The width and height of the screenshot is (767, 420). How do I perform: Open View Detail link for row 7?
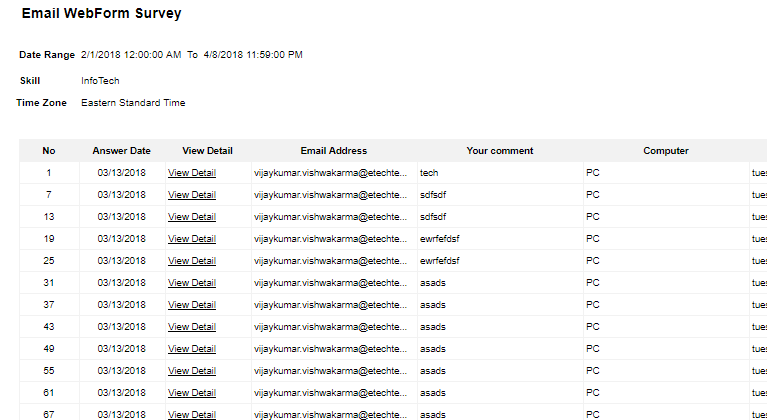click(191, 195)
